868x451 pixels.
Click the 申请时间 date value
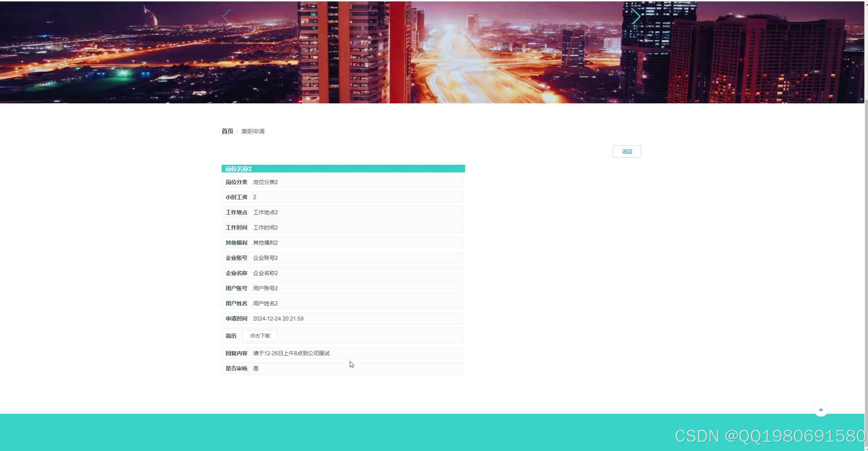click(x=278, y=319)
